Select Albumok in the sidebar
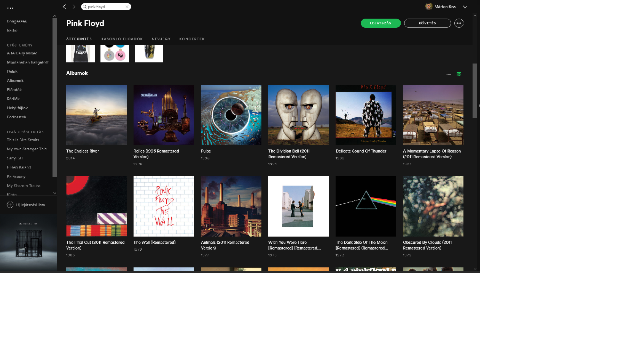640x364 pixels. click(15, 81)
